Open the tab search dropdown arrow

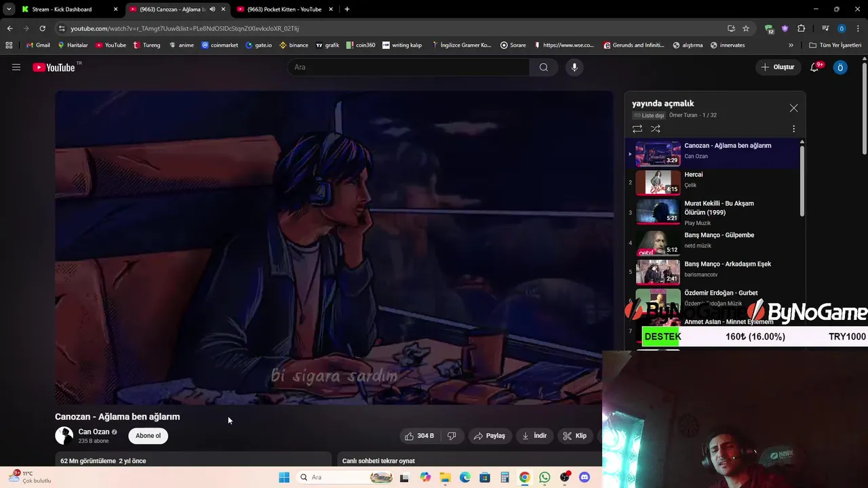point(8,9)
